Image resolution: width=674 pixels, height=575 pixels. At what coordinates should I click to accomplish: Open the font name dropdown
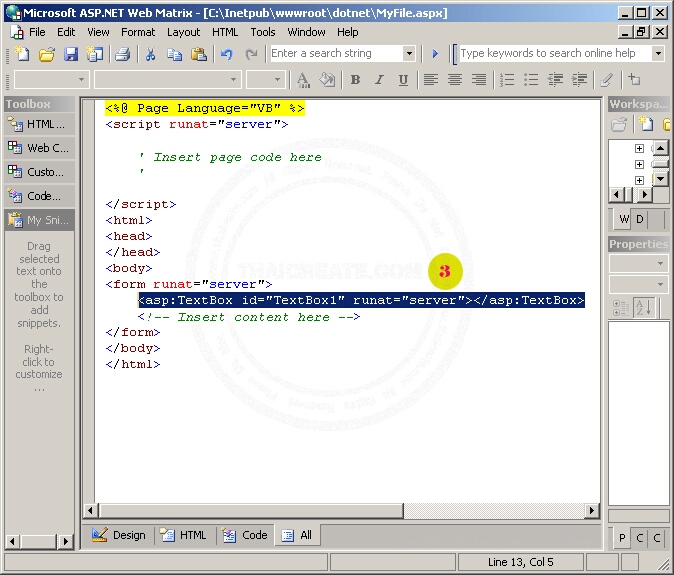click(x=233, y=80)
